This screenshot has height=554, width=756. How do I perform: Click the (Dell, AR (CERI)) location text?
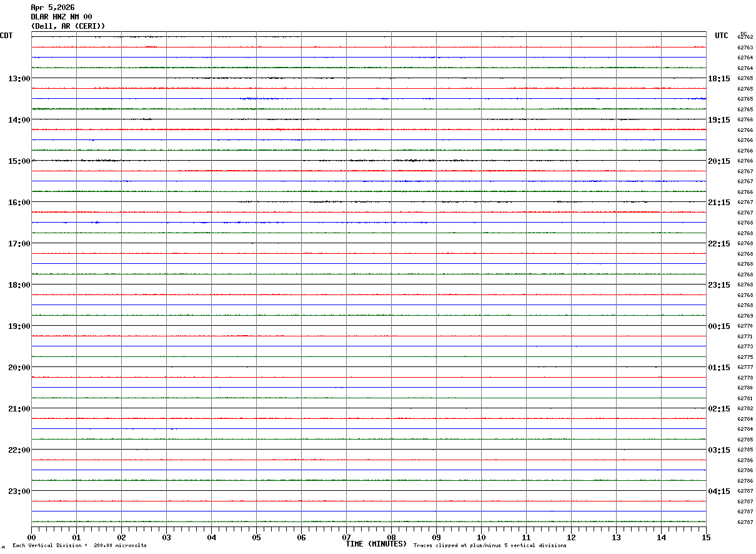68,26
